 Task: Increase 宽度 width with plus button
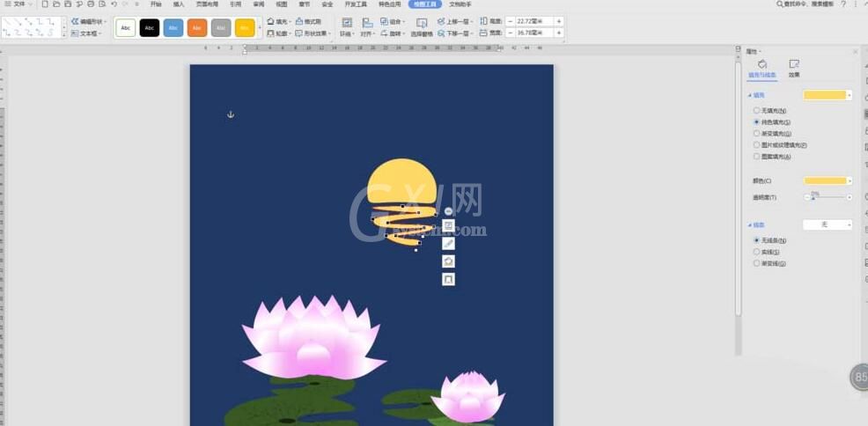tap(558, 33)
